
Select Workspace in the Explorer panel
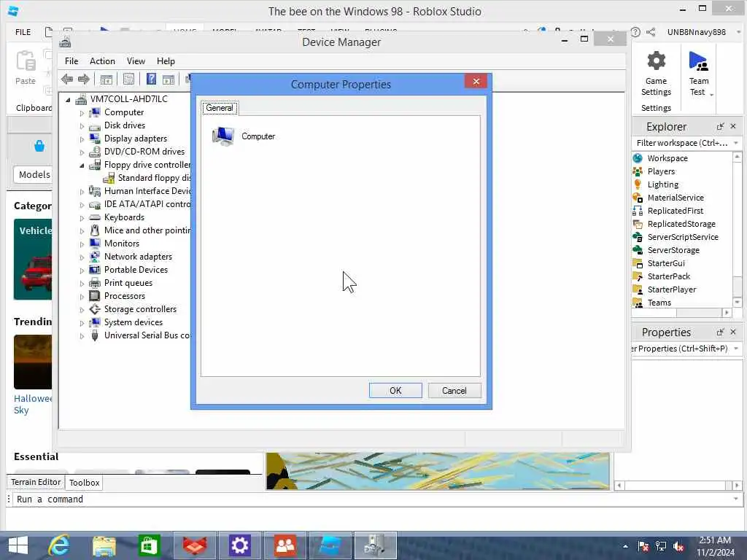(667, 158)
